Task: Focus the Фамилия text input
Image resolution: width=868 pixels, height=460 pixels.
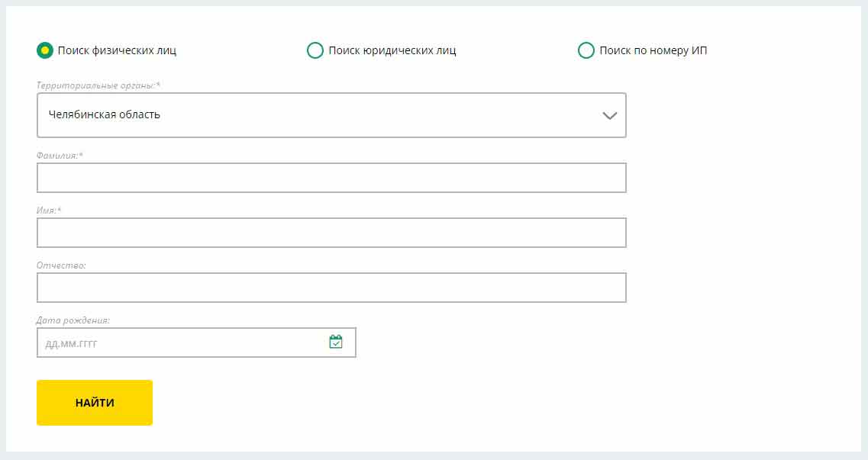Action: coord(331,178)
